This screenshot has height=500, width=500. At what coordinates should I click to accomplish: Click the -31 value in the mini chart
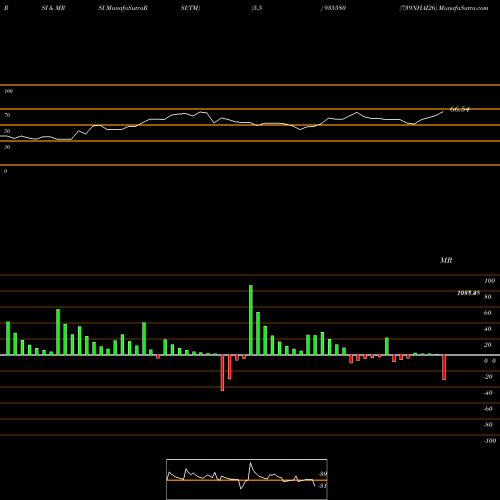[322, 486]
